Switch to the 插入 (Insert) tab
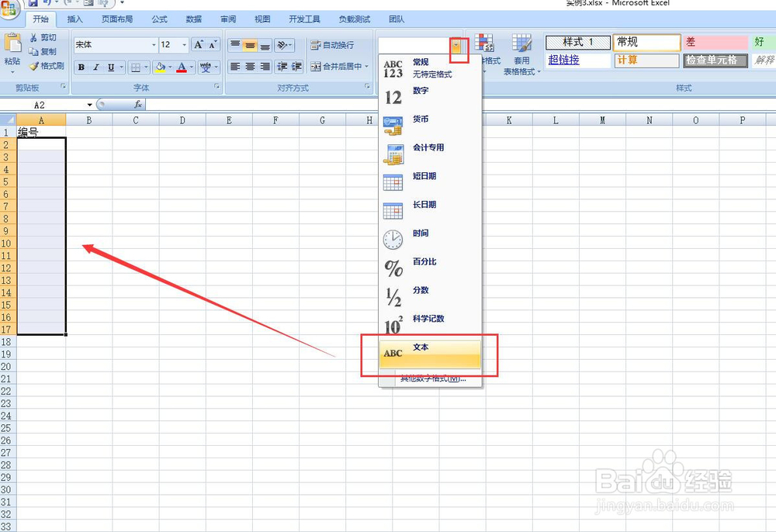This screenshot has height=532, width=776. coord(74,19)
